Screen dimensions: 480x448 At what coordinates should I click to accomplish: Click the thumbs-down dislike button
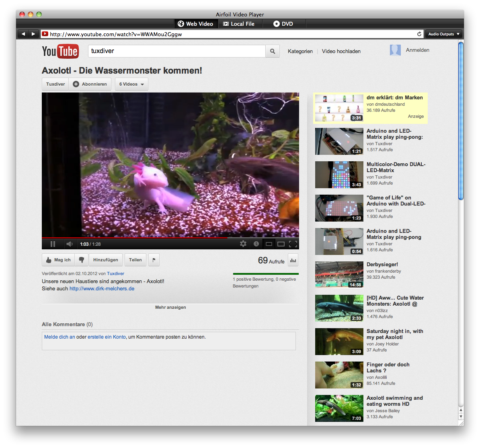(x=82, y=260)
